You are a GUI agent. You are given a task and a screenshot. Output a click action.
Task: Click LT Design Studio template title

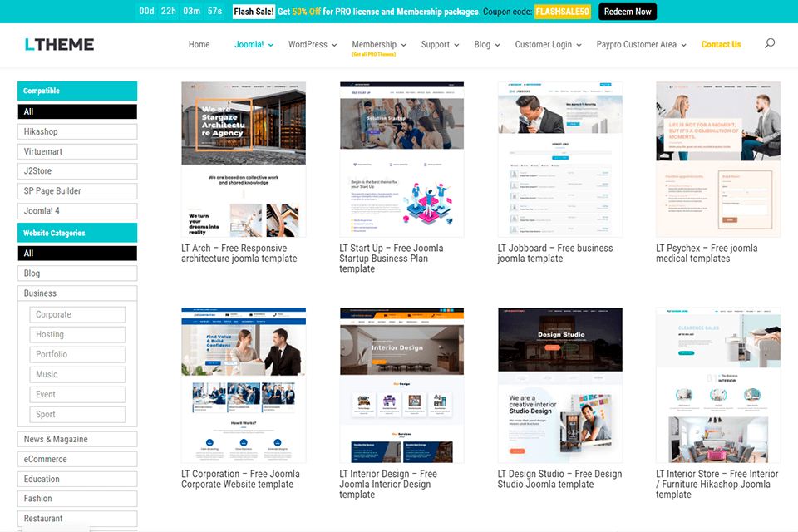[x=559, y=479]
